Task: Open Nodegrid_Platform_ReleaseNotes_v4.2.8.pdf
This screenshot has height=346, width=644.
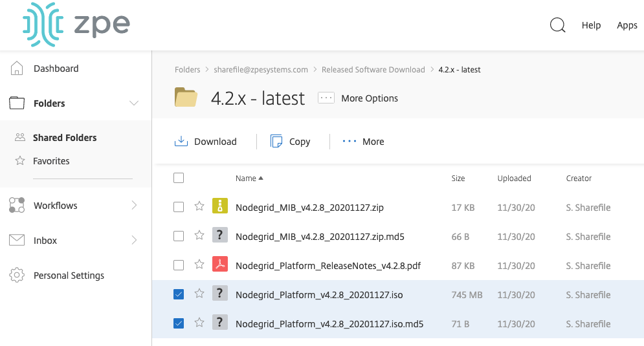Action: click(328, 266)
